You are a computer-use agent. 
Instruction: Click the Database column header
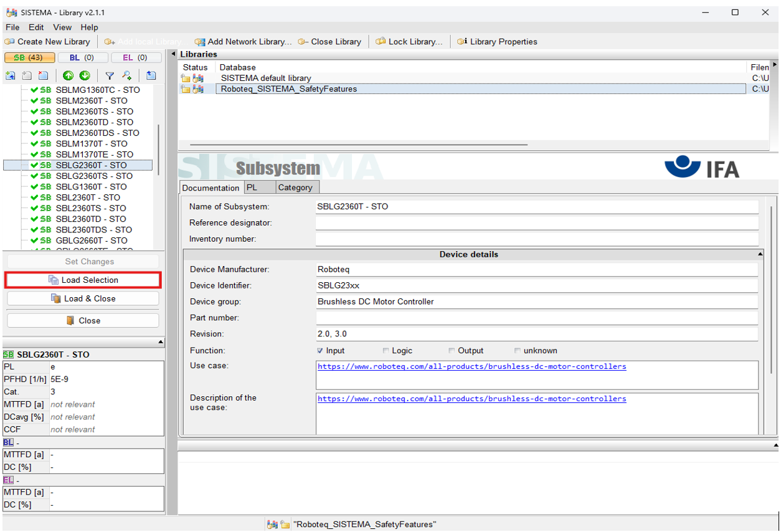[x=482, y=67]
